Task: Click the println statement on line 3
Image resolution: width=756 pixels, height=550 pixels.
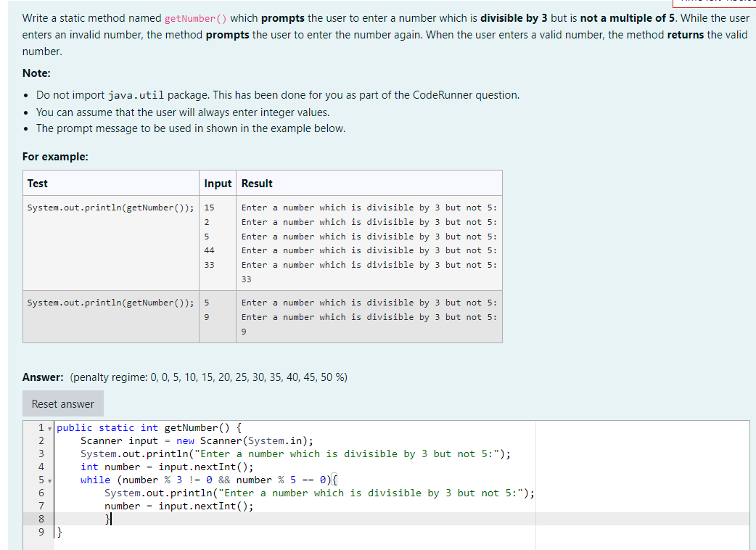Action: point(295,454)
